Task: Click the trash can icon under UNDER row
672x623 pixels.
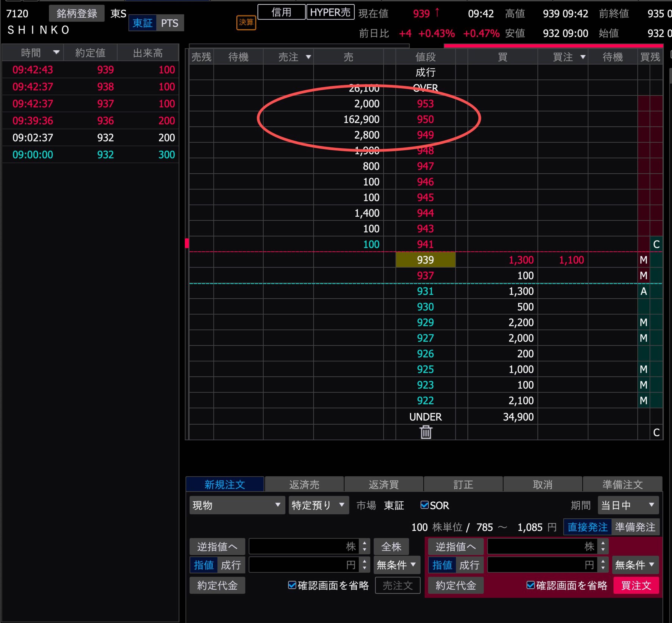Action: pos(426,432)
